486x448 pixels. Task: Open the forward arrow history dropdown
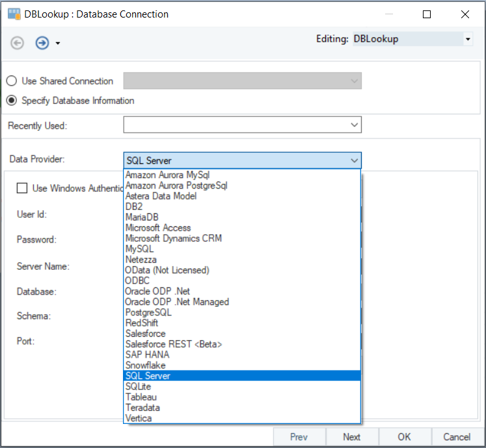pos(58,44)
